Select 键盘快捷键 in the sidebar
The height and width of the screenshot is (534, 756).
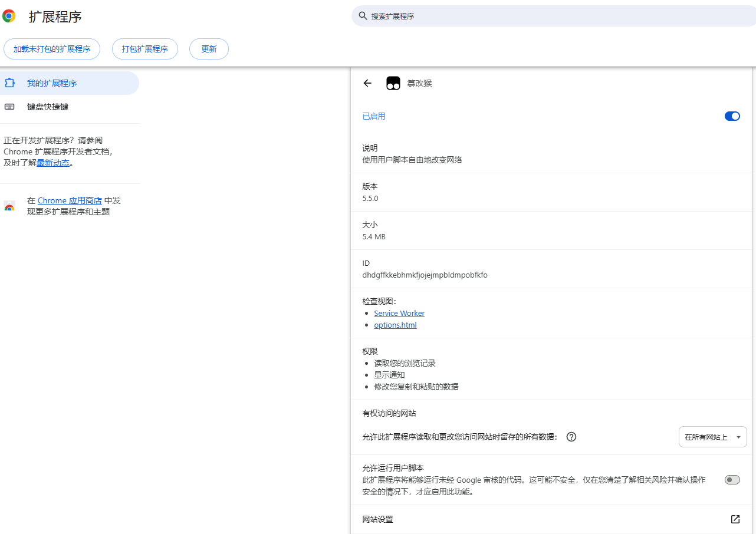(x=70, y=107)
